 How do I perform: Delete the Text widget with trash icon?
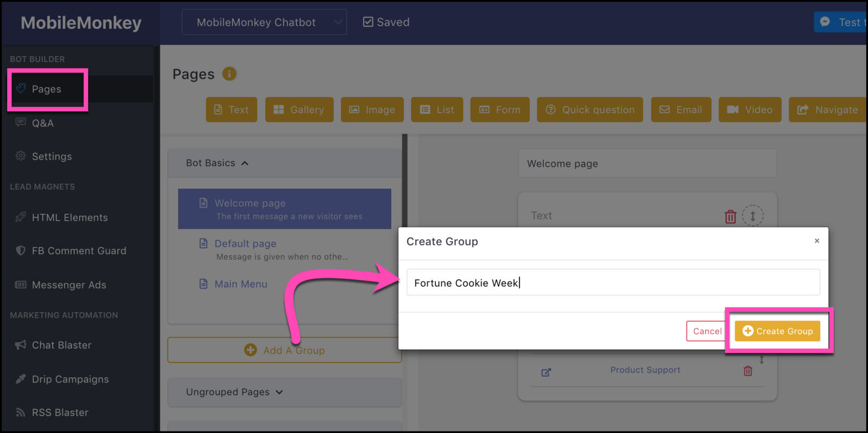tap(730, 216)
